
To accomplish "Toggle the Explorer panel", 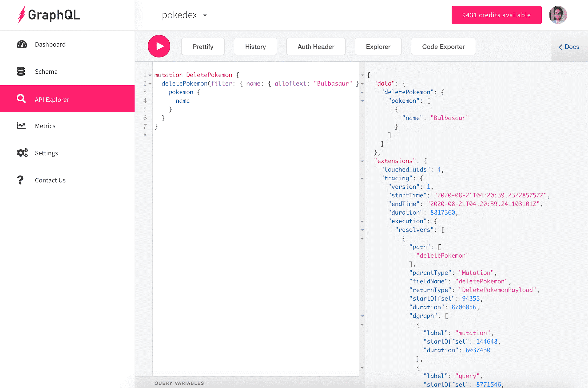I will click(x=378, y=47).
